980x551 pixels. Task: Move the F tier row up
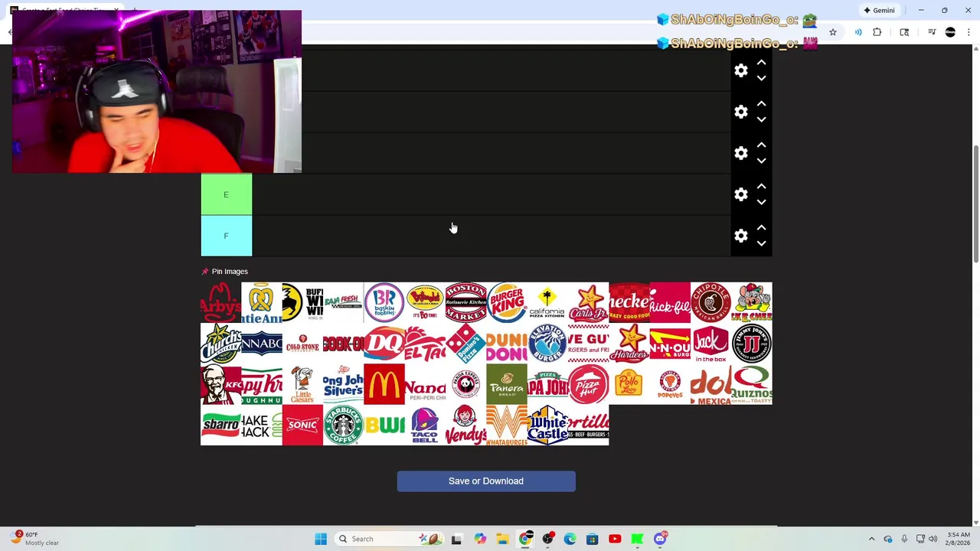[761, 228]
